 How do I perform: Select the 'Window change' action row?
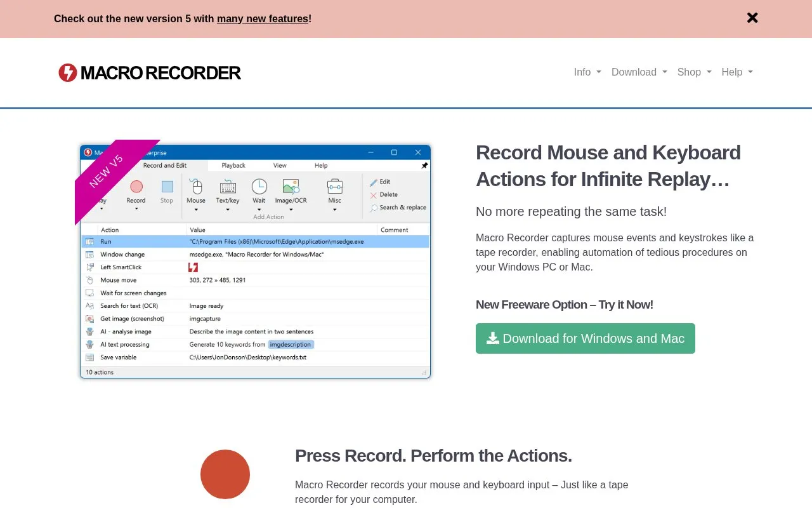click(x=256, y=255)
